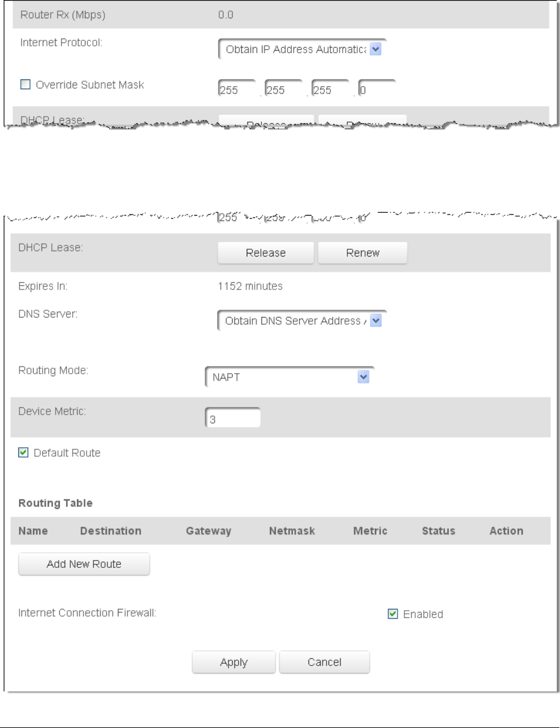
Task: Select the 1152 minutes expiry value
Action: point(250,286)
